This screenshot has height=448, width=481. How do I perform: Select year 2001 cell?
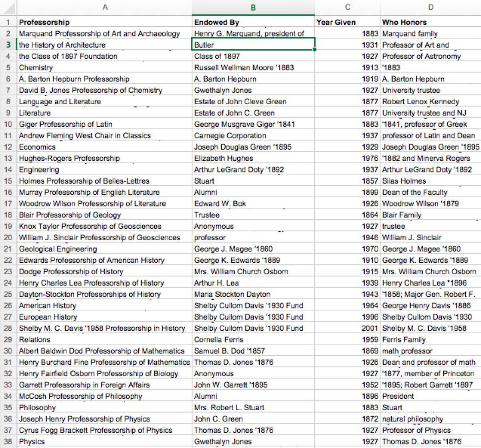click(x=348, y=328)
